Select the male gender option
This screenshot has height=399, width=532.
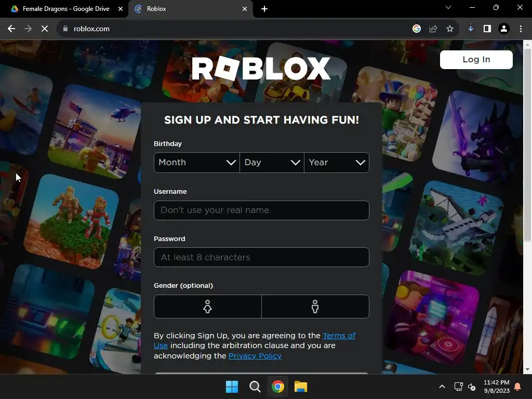click(x=315, y=307)
